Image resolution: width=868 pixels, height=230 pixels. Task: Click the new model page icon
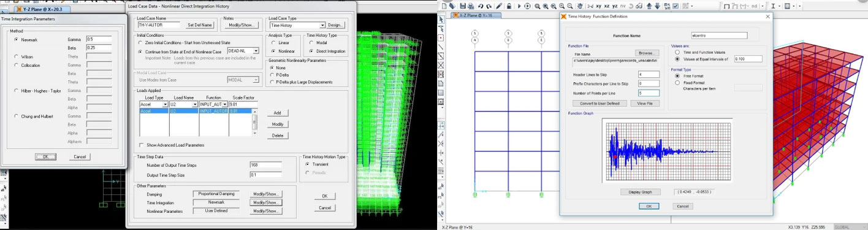click(x=445, y=6)
